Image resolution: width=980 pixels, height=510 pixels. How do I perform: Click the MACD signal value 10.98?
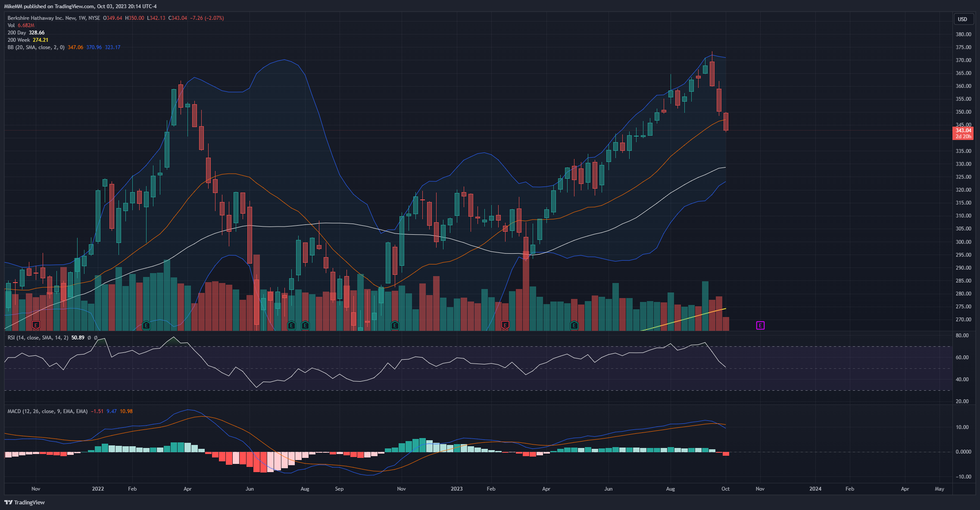click(126, 411)
